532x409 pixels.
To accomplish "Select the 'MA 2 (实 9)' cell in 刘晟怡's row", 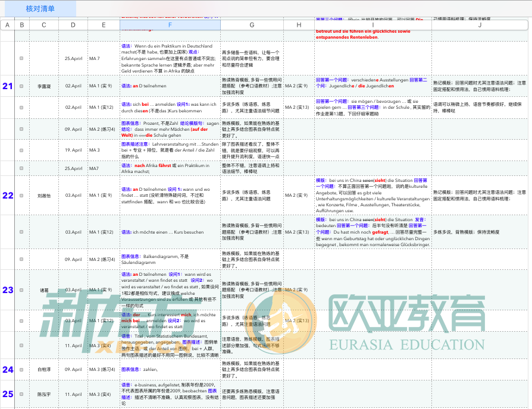I will click(299, 196).
